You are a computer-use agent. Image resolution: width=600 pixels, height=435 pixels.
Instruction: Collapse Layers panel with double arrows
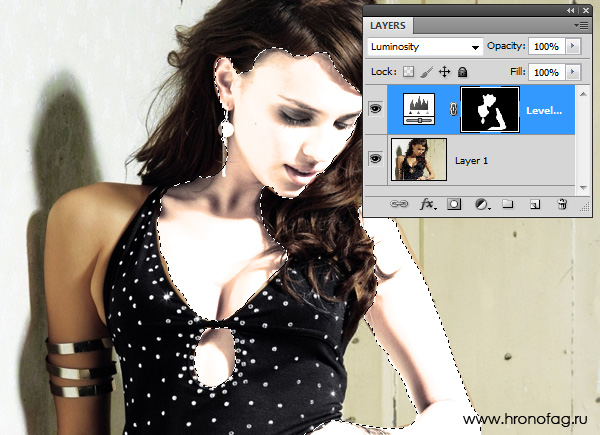click(x=571, y=11)
